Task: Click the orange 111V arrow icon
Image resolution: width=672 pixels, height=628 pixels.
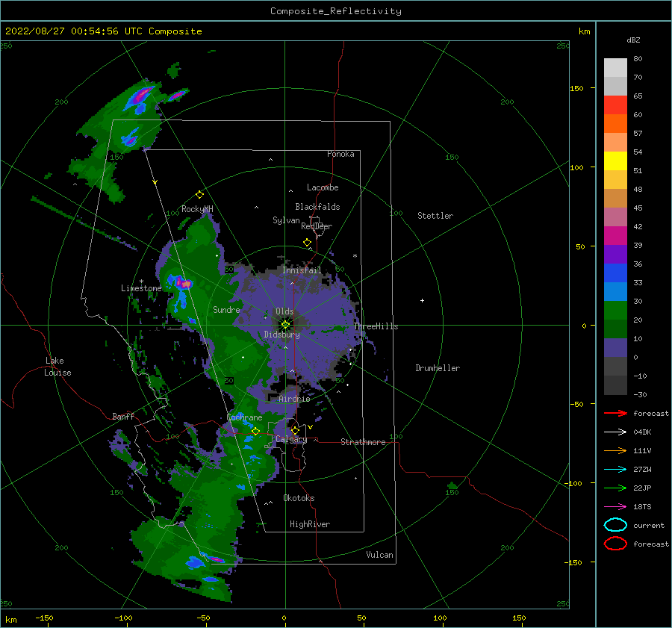Action: [615, 450]
